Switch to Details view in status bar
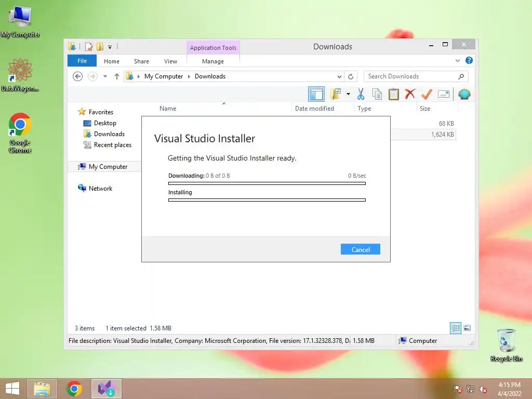The height and width of the screenshot is (399, 532). point(455,328)
